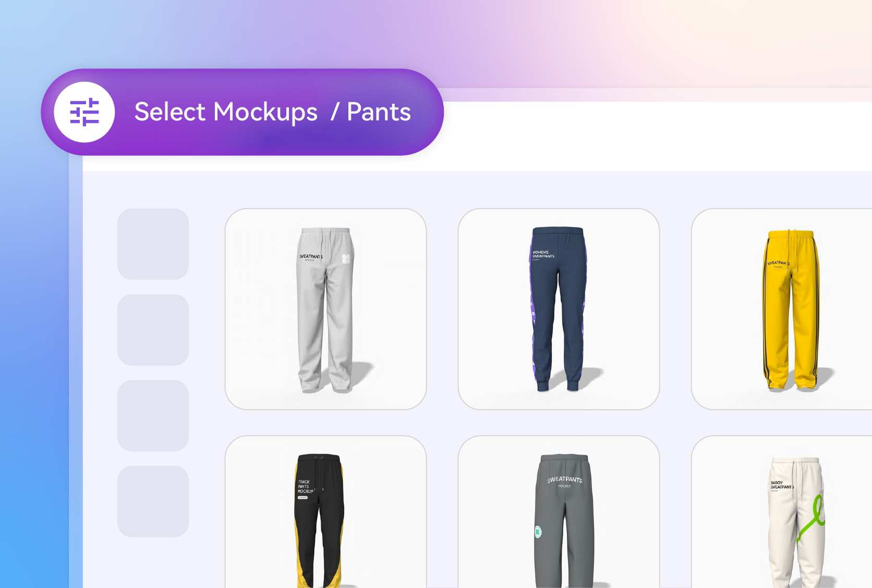Click the green badge on gray sweatpants

pyautogui.click(x=538, y=532)
